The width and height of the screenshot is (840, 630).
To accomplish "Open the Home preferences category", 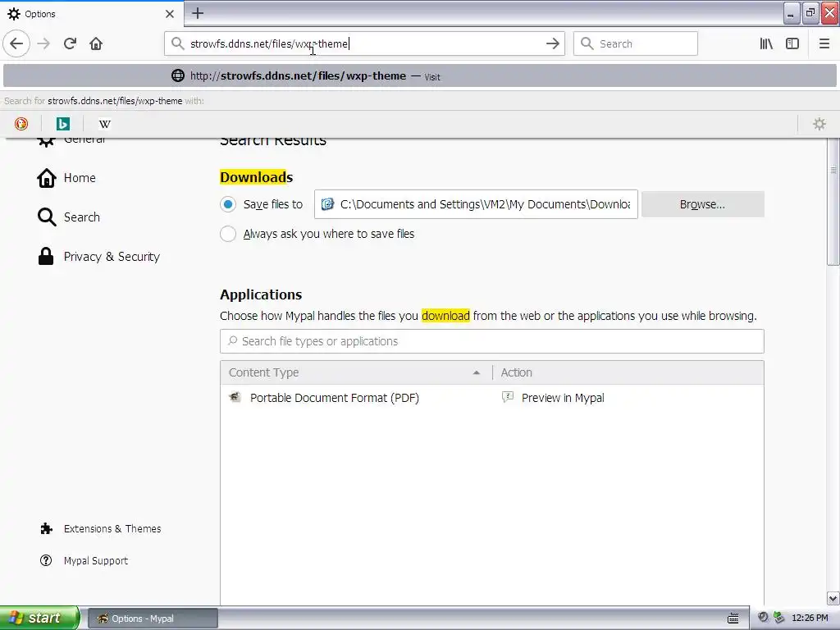I will [x=66, y=178].
